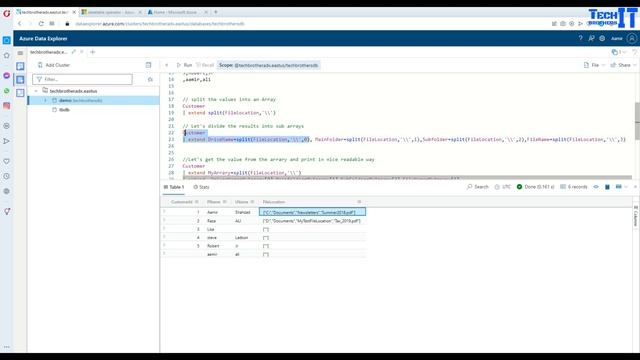Click the empty array cell in steve's row

266,238
